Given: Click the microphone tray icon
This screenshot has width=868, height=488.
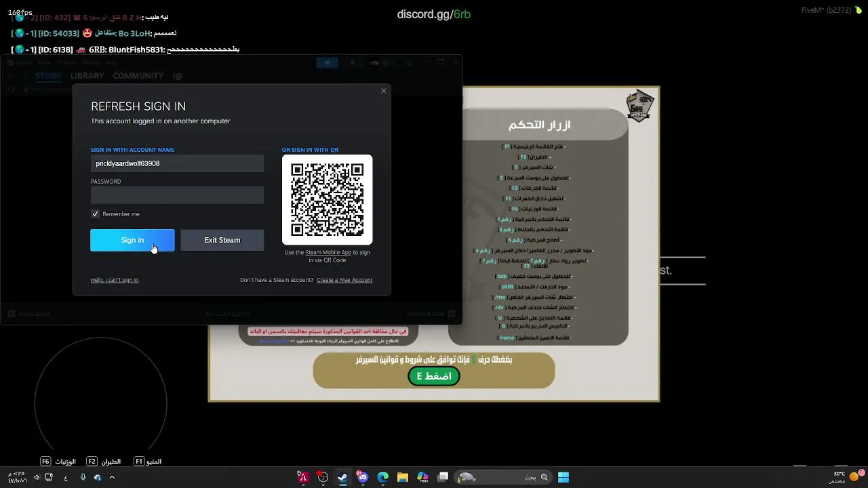Looking at the screenshot, I should [83, 477].
